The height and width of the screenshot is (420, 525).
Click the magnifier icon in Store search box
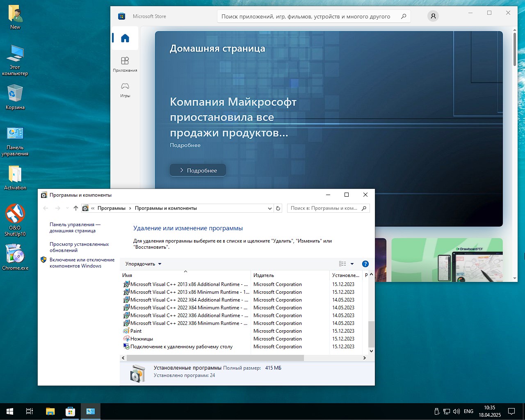pyautogui.click(x=404, y=16)
